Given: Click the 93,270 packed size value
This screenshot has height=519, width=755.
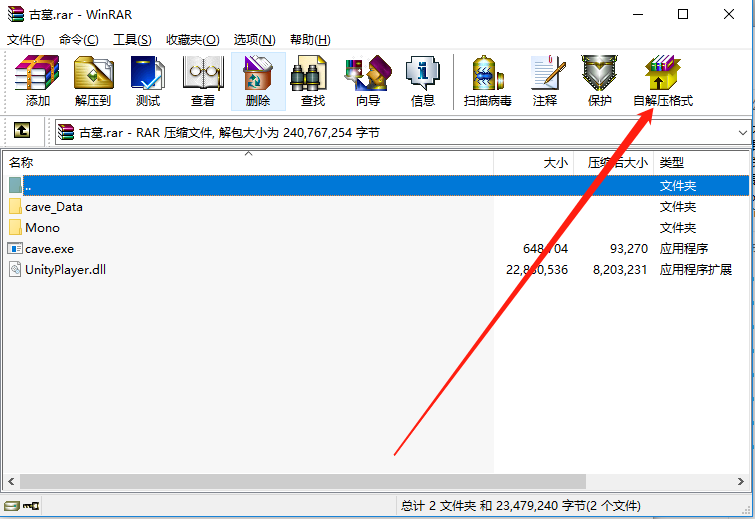Looking at the screenshot, I should (629, 248).
